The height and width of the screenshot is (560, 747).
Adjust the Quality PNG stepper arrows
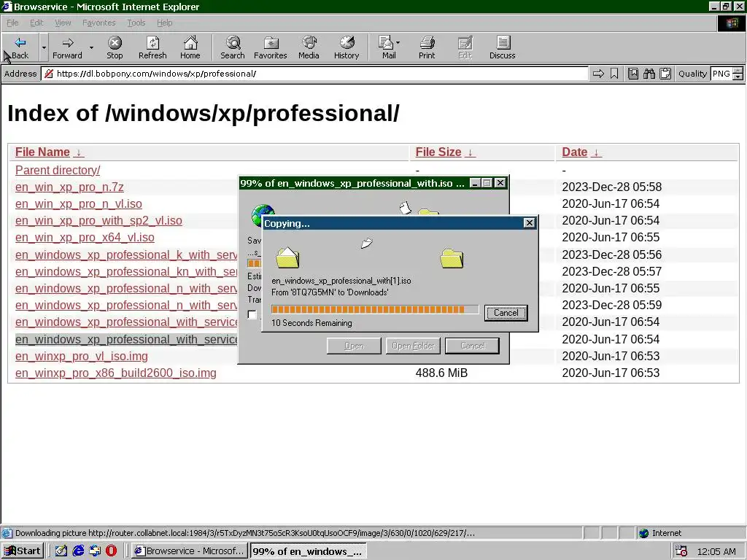[738, 74]
